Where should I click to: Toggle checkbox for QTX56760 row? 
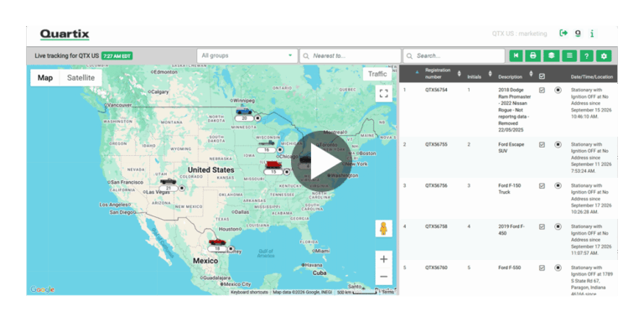tap(542, 267)
